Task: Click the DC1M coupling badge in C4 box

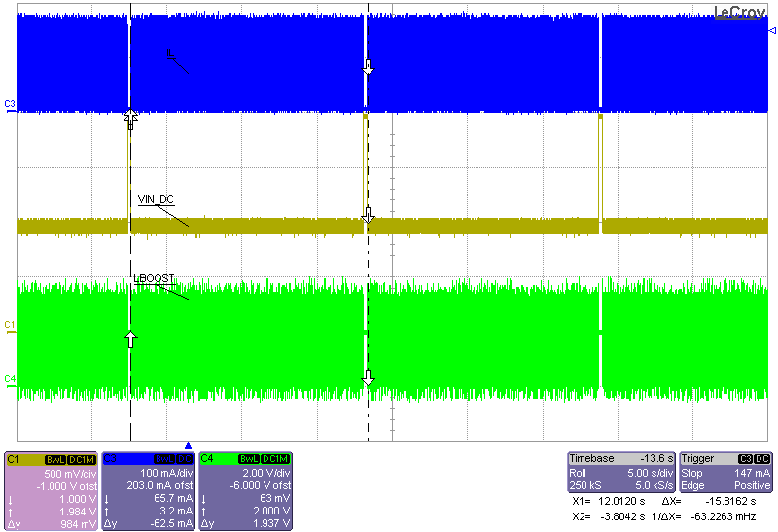Action: 275,458
